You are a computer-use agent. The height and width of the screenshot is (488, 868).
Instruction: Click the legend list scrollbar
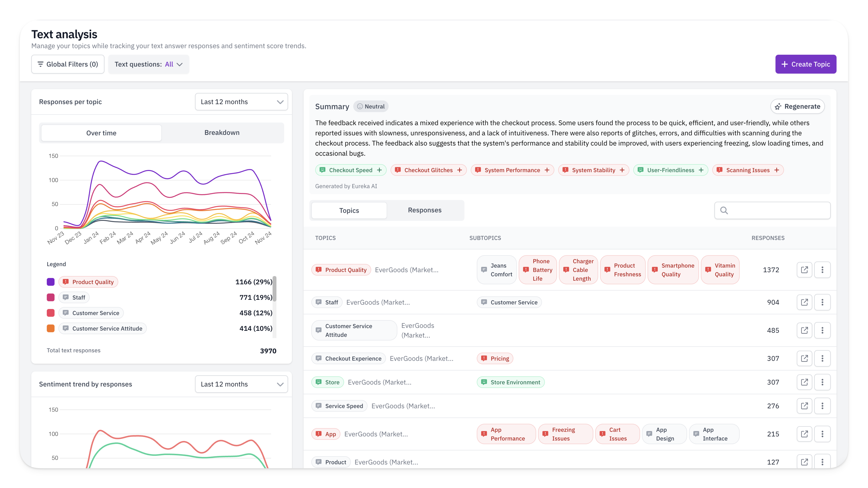pos(275,289)
